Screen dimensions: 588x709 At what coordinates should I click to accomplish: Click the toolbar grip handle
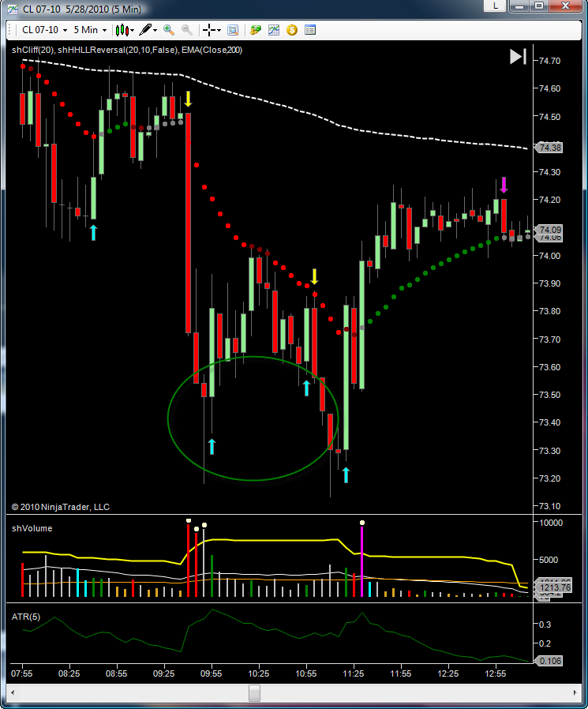10,30
